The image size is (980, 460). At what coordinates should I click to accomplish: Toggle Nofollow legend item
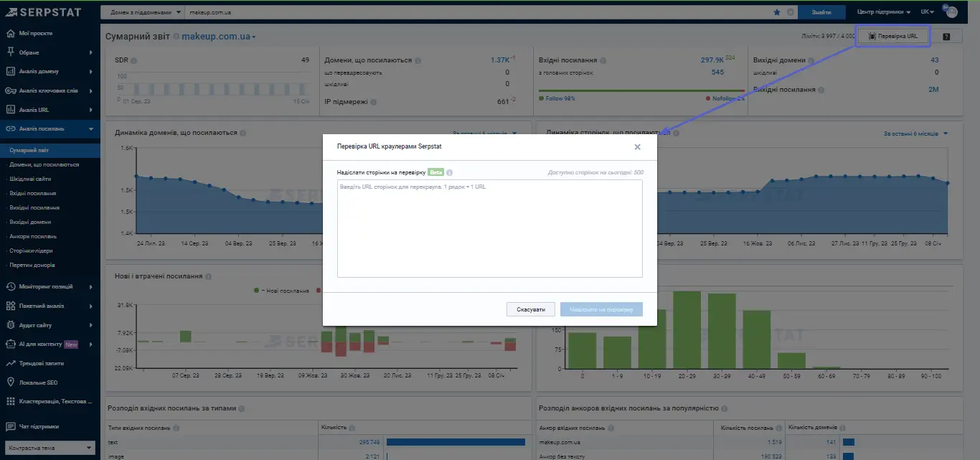tap(725, 98)
